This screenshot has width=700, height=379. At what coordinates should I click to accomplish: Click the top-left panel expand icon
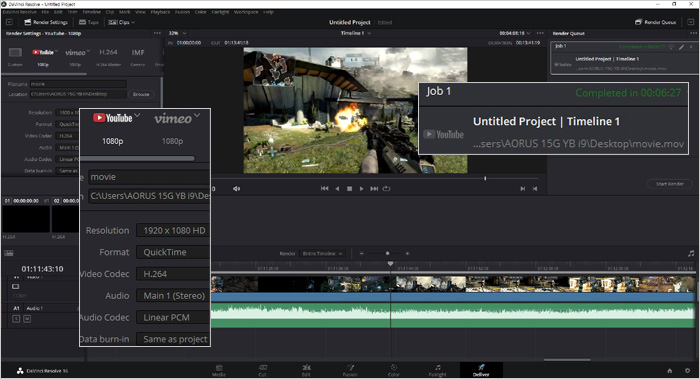[9, 22]
